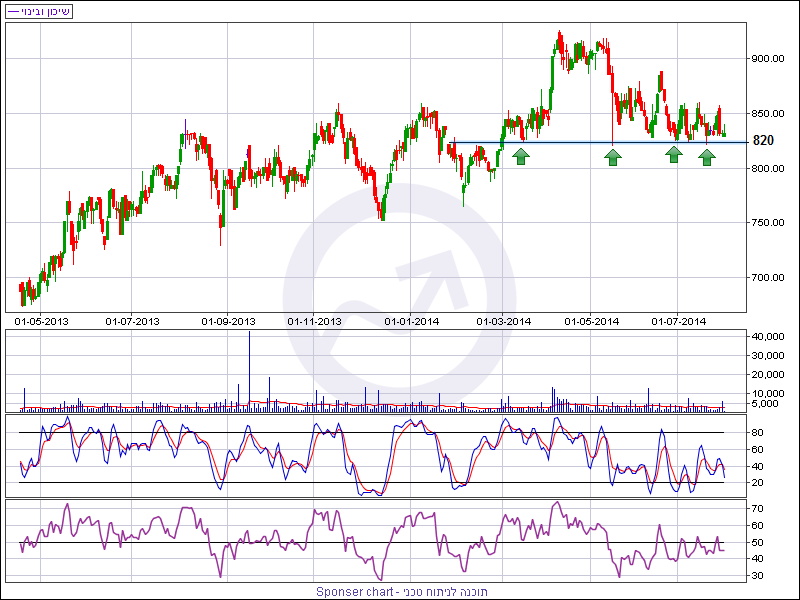This screenshot has width=800, height=600.
Task: Select the 820 support level label
Action: pyautogui.click(x=763, y=141)
